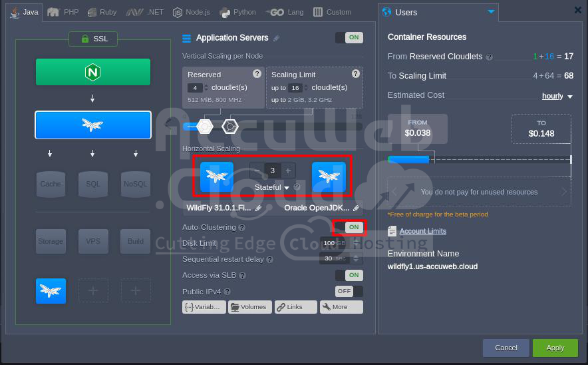588x365 pixels.
Task: Expand the Users owner dropdown
Action: click(491, 12)
